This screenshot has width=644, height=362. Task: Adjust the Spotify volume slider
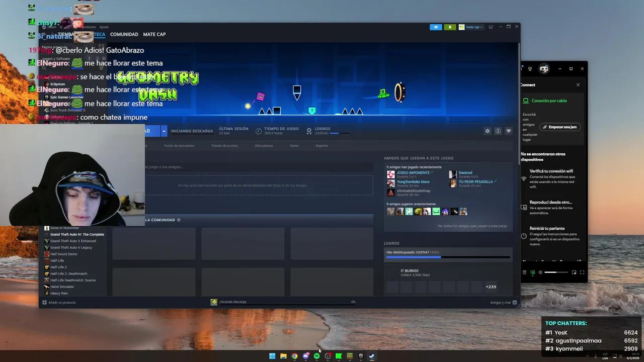pos(556,273)
